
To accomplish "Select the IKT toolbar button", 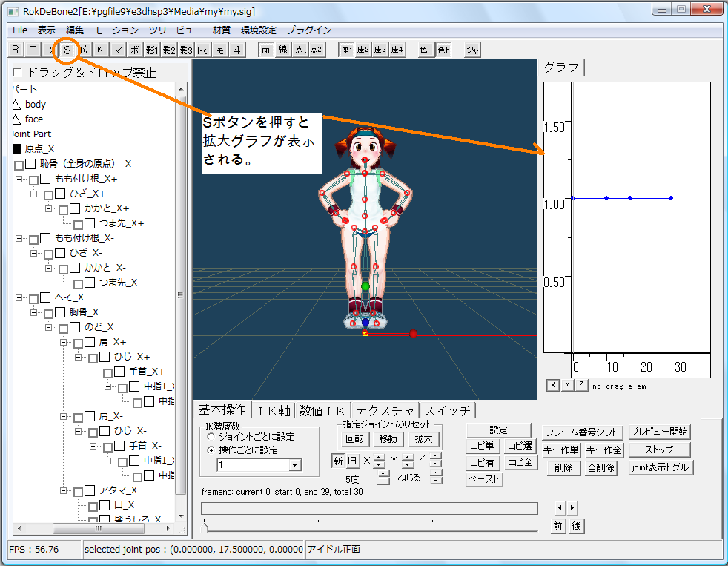I will click(x=101, y=50).
